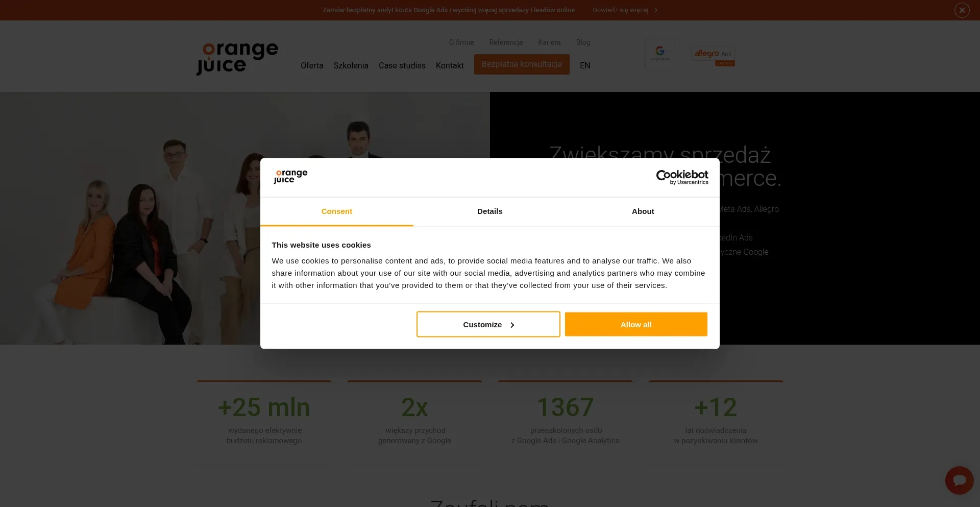Open the chat bubble widget

coord(959,480)
